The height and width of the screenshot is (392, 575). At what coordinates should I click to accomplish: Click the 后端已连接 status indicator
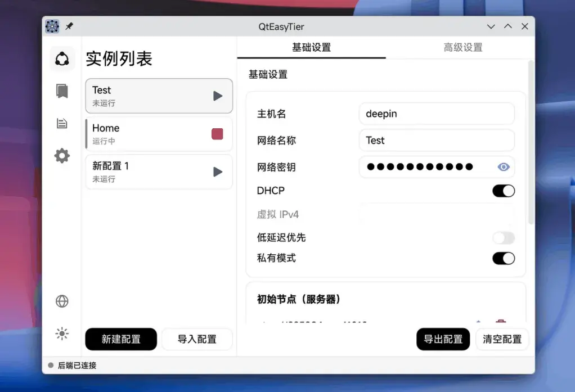[72, 365]
